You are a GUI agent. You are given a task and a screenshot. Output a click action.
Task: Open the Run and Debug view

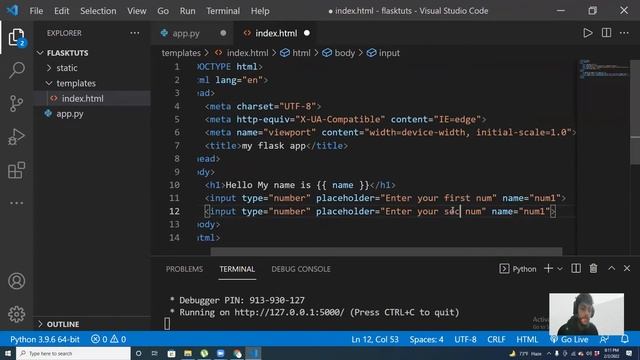point(16,137)
